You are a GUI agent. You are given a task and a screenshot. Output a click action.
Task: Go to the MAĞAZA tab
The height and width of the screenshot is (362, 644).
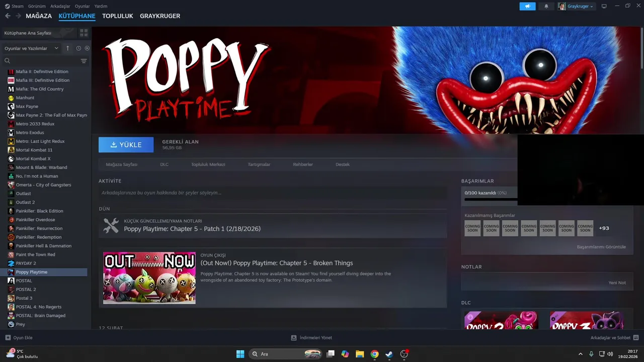point(39,16)
